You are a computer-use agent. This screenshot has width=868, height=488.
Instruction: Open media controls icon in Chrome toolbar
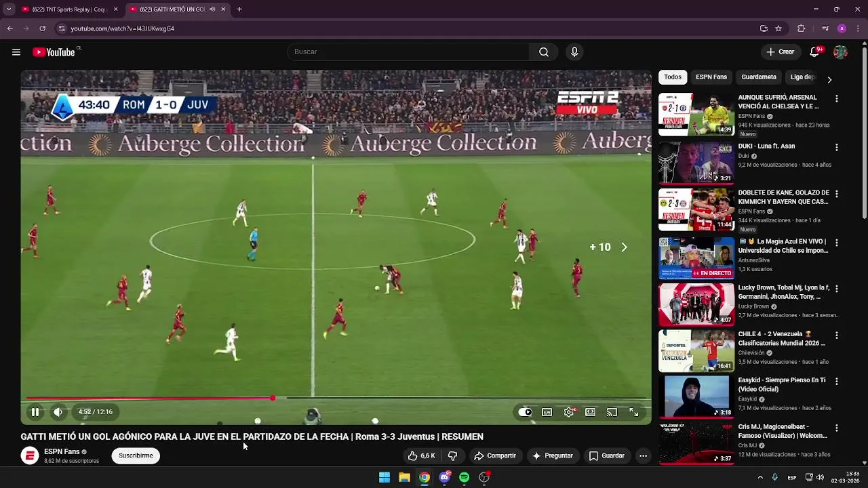[825, 28]
